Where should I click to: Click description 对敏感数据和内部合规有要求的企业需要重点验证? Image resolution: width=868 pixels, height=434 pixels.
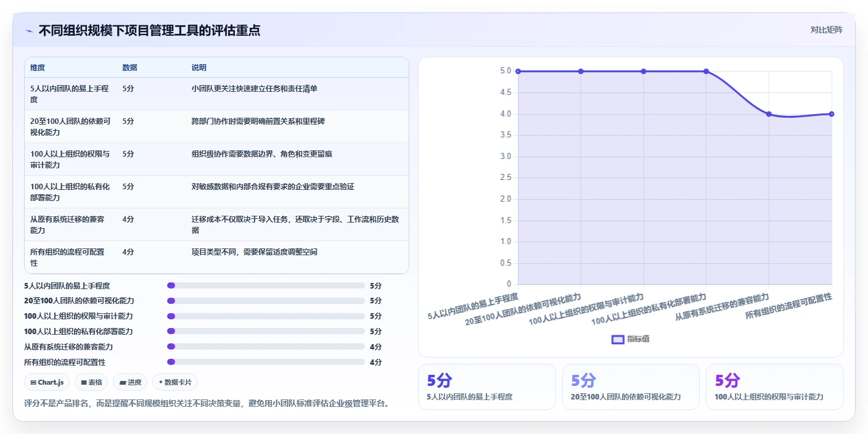[273, 187]
